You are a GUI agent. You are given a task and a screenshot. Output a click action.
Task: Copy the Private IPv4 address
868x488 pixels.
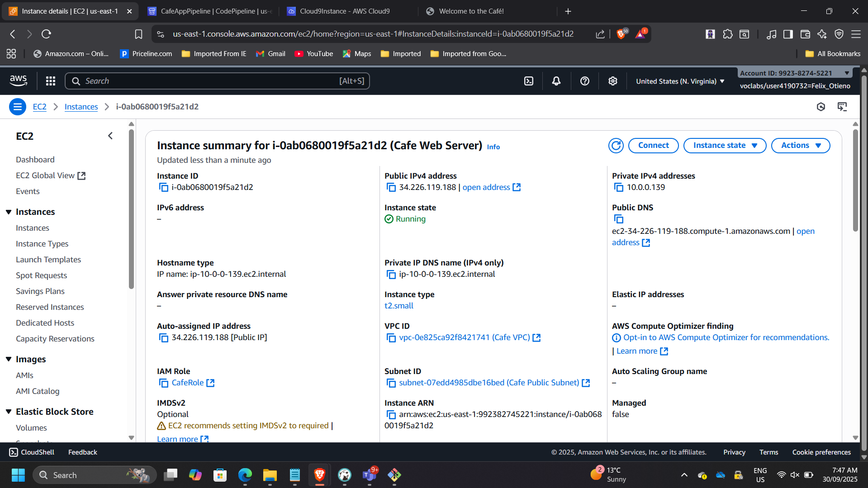pyautogui.click(x=618, y=187)
